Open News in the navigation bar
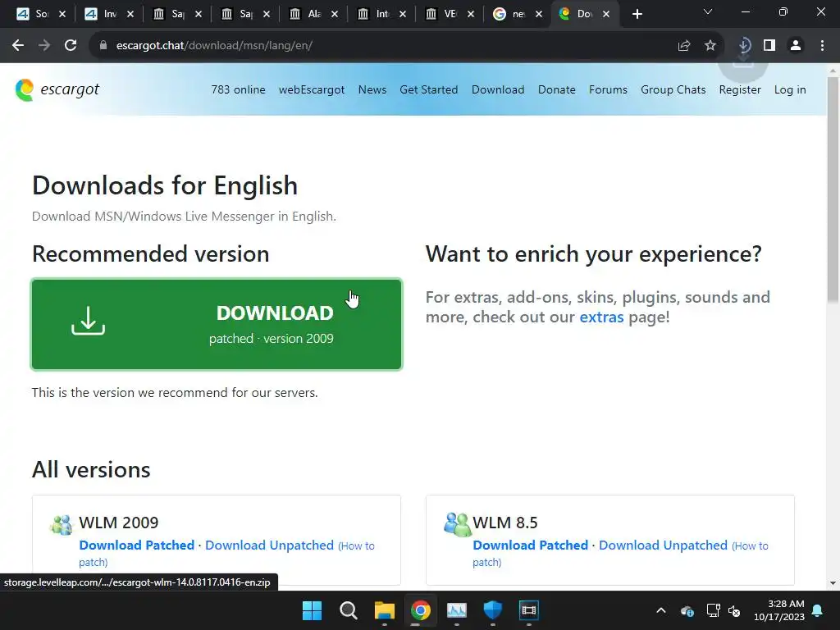 pyautogui.click(x=372, y=89)
